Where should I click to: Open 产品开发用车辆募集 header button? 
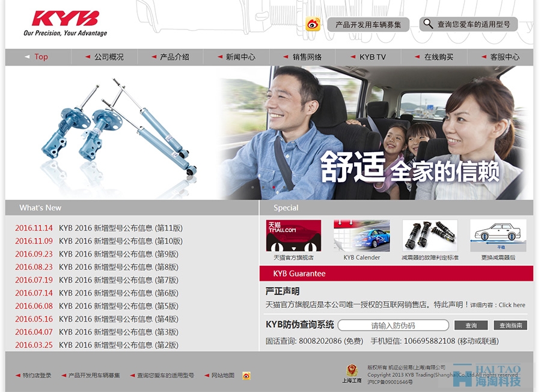[x=368, y=25]
